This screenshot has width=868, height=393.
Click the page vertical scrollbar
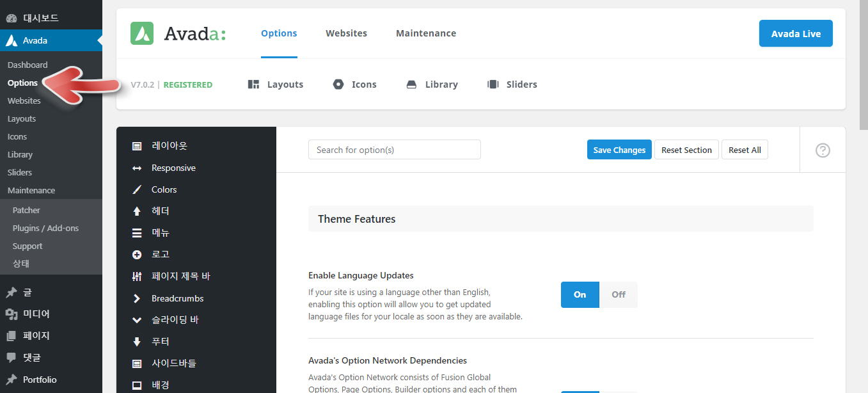coord(863,64)
